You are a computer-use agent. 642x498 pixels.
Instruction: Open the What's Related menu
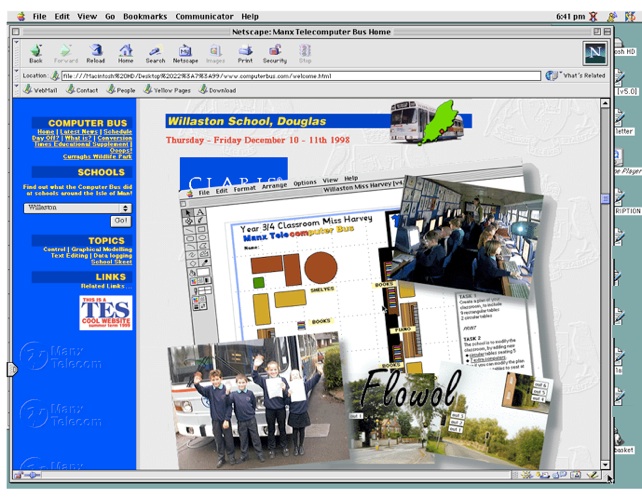(x=577, y=75)
